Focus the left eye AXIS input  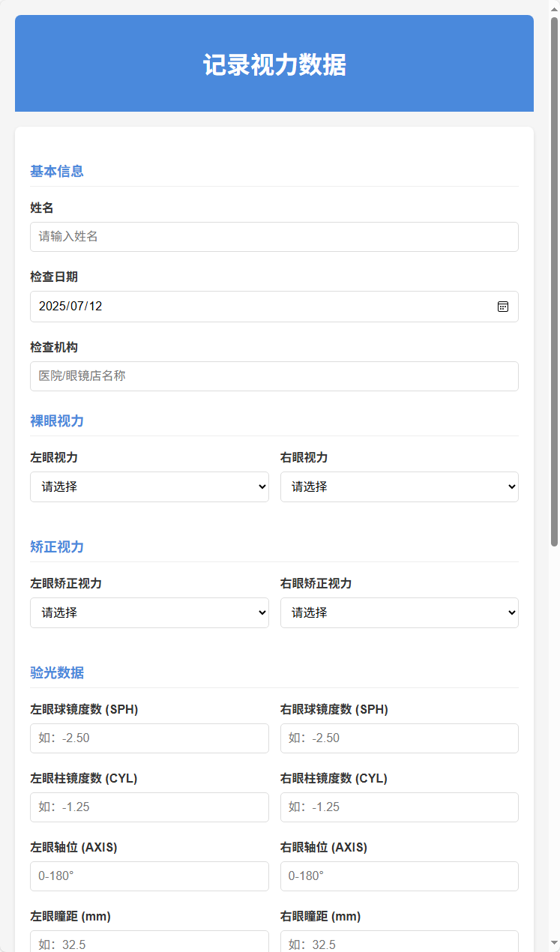pos(148,876)
